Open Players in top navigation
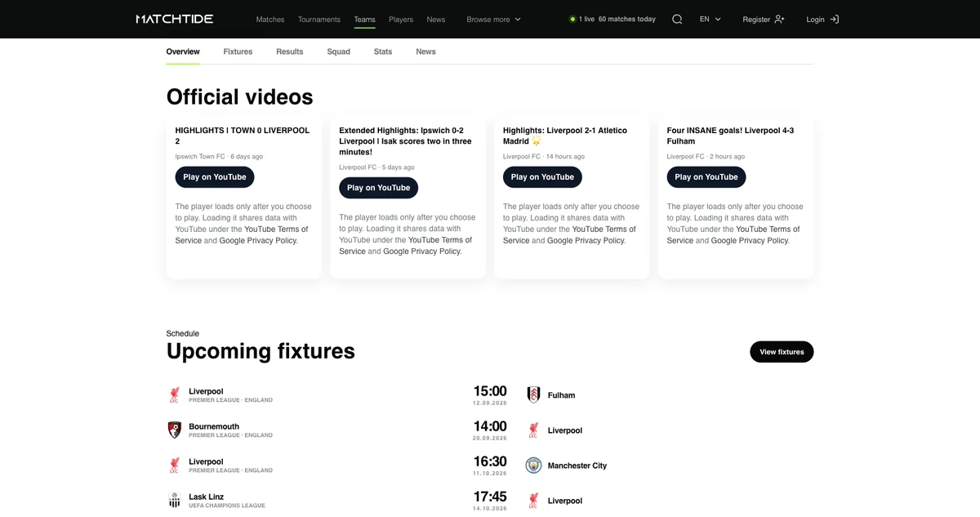 (x=401, y=19)
